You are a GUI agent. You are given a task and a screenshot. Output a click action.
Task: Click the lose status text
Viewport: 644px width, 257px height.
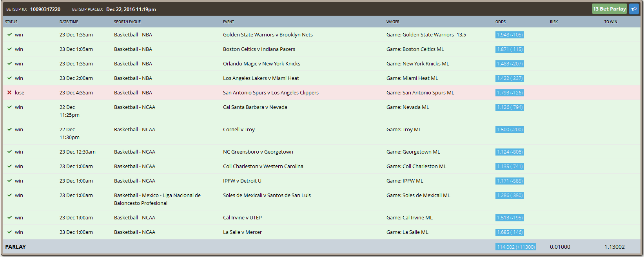click(x=20, y=92)
